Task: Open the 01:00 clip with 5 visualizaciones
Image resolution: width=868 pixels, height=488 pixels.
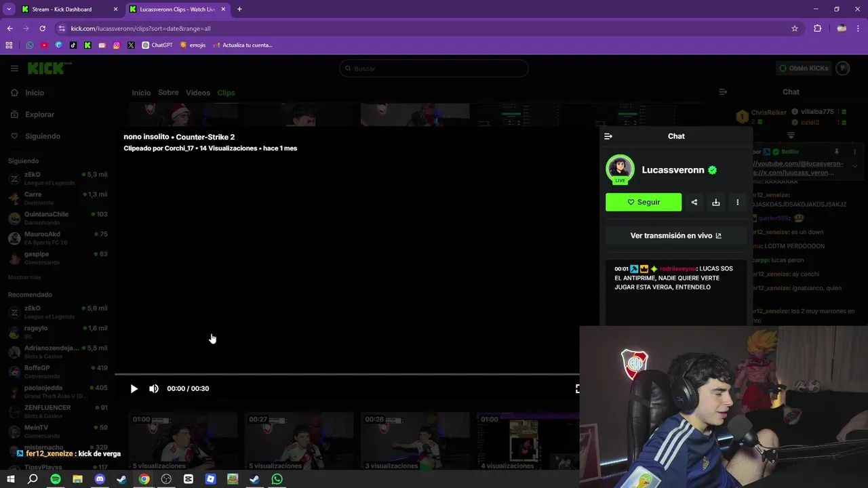Action: coord(183,441)
